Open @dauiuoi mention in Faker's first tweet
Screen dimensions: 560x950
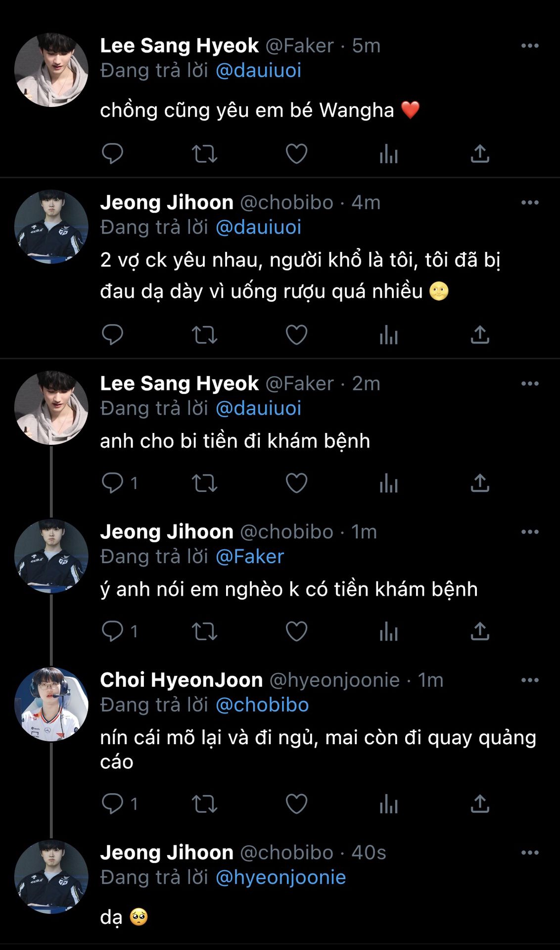(258, 71)
